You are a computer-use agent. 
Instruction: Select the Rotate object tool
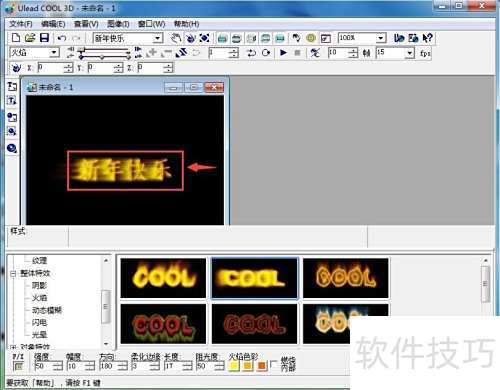coord(190,38)
